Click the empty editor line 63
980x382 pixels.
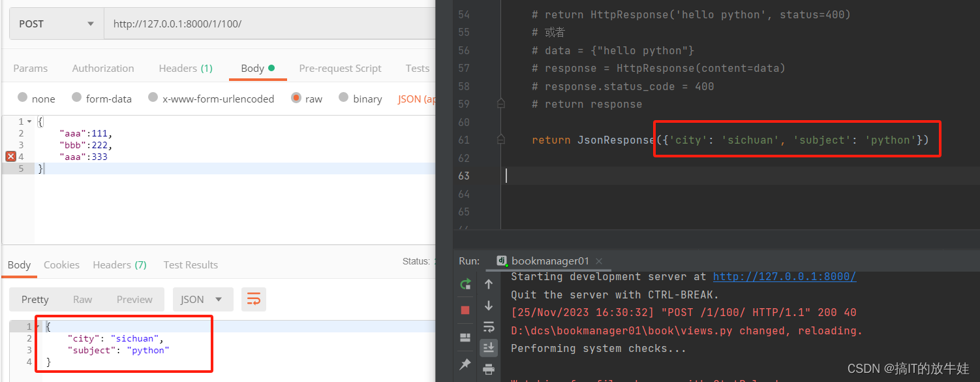tap(741, 176)
